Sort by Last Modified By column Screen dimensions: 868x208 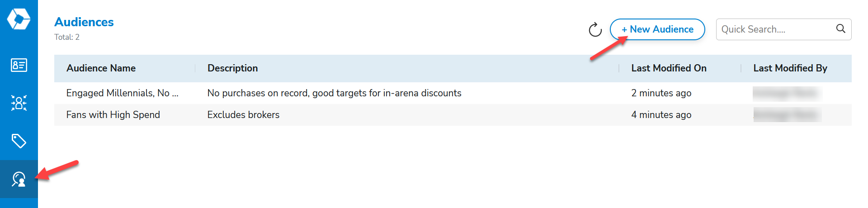click(790, 68)
